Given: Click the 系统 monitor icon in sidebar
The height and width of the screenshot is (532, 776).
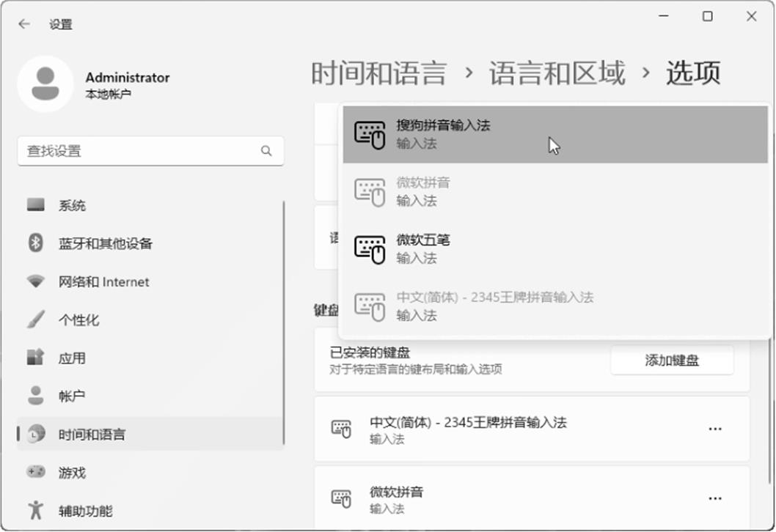Looking at the screenshot, I should coord(36,205).
